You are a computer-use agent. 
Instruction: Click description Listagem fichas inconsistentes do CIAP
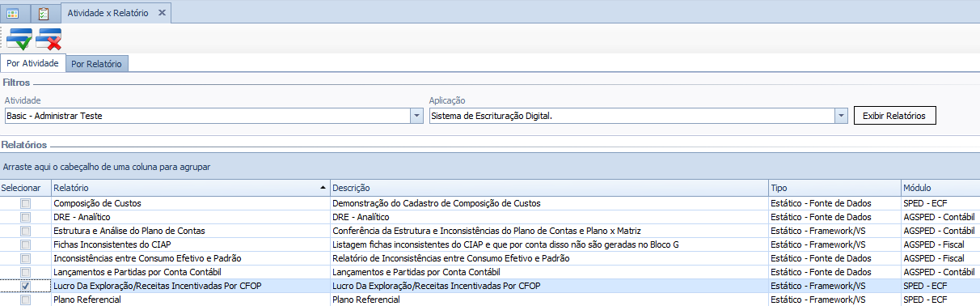(x=506, y=244)
